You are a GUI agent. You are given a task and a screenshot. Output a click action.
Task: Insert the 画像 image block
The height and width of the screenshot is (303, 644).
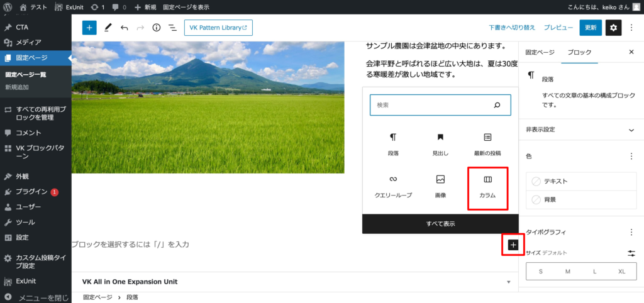[440, 187]
